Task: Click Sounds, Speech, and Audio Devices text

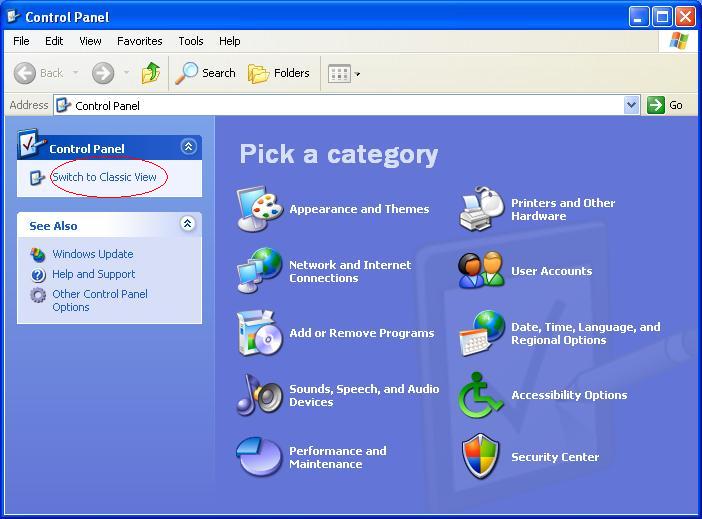Action: [x=364, y=395]
